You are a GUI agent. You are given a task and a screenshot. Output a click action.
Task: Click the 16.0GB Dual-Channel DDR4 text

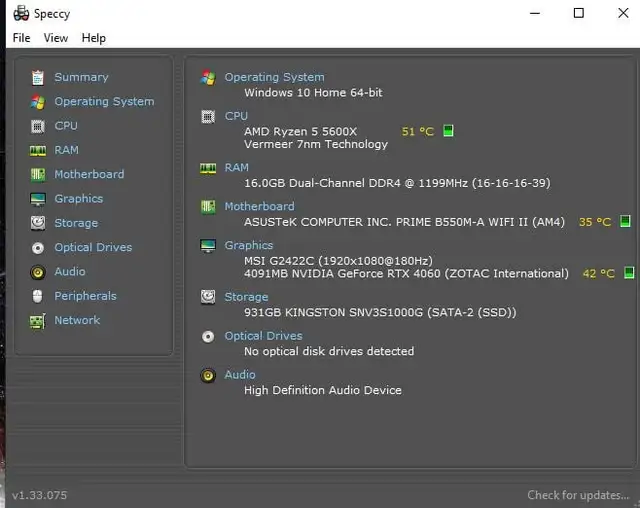(397, 183)
